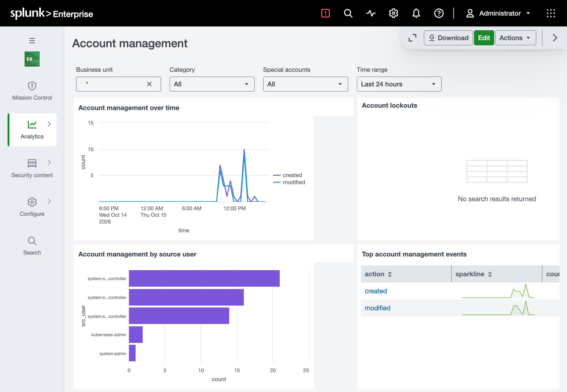Viewport: 567px width, 392px height.
Task: Open Search in the sidebar
Action: (x=32, y=246)
